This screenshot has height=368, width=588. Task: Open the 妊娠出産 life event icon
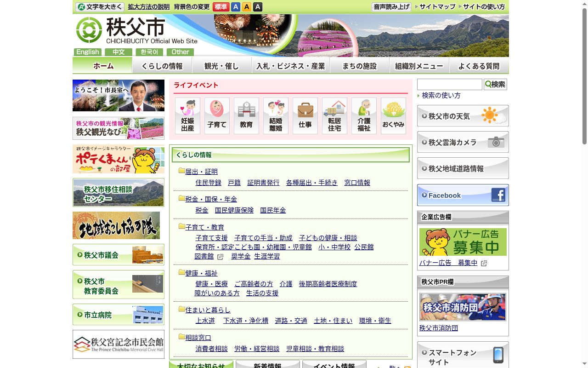[x=187, y=116]
